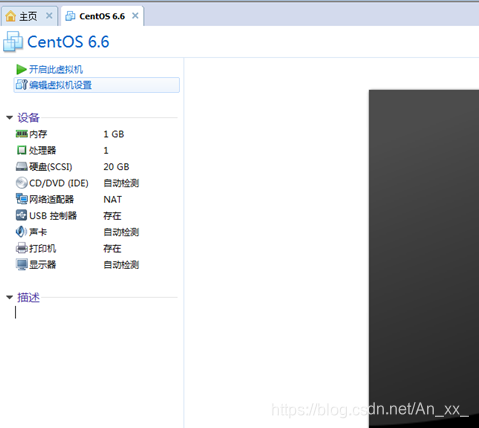Close the CentOS 6.6 tab

pyautogui.click(x=135, y=16)
